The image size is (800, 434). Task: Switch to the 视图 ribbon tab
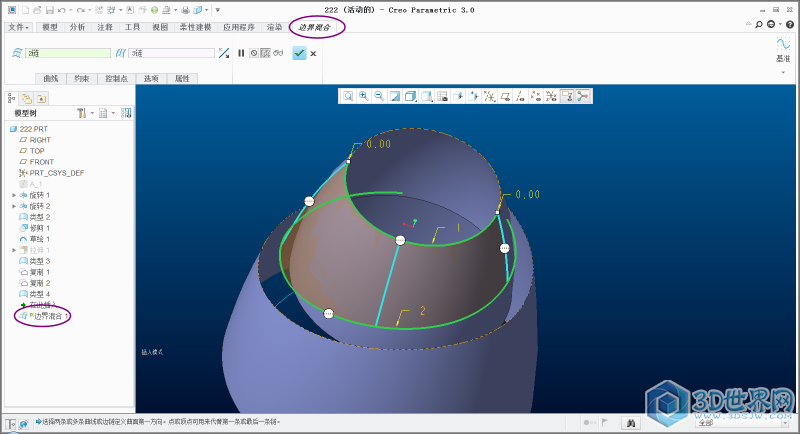[x=160, y=27]
